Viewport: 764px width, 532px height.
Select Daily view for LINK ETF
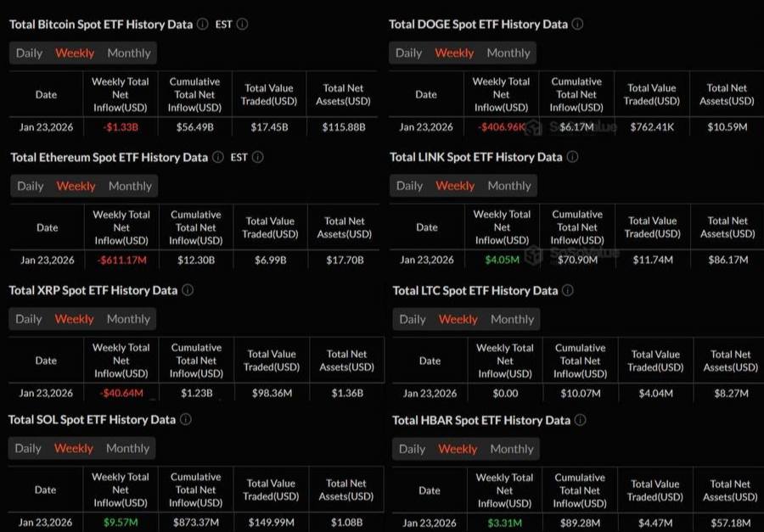click(409, 186)
